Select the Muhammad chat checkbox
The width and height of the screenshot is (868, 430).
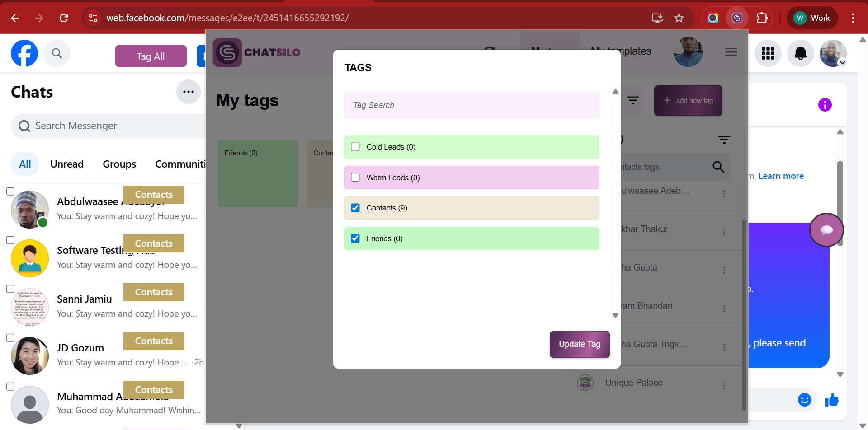10,387
